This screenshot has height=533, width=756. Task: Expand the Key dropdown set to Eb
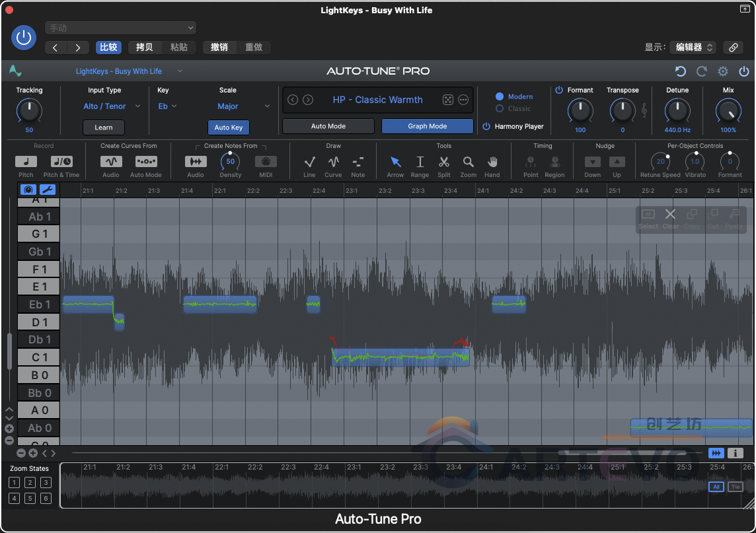167,106
